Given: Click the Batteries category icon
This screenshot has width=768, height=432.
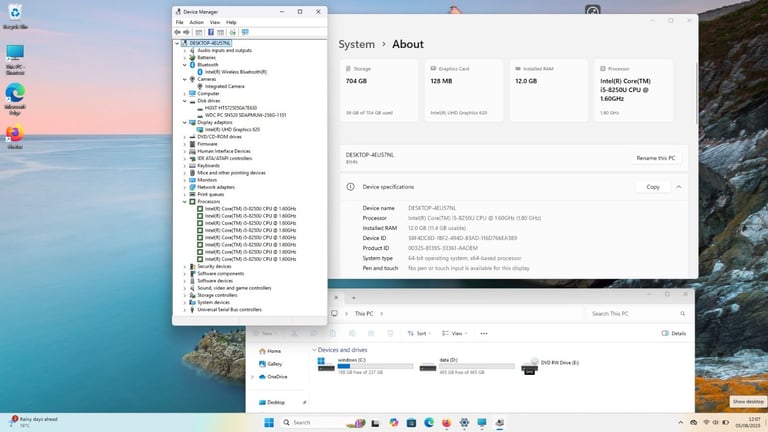Looking at the screenshot, I should tap(192, 57).
